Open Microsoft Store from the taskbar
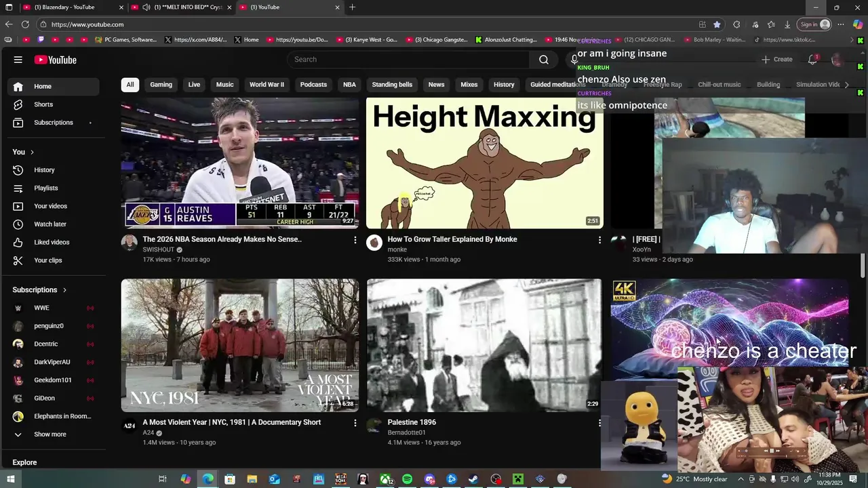868x488 pixels. (230, 479)
